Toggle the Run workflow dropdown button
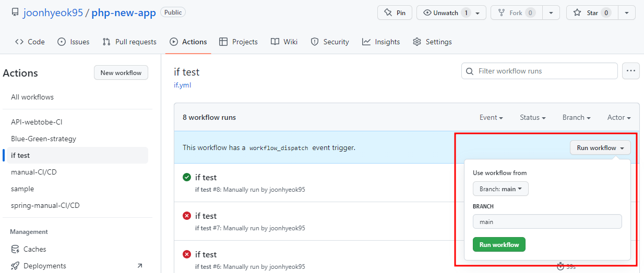The image size is (644, 273). tap(600, 148)
